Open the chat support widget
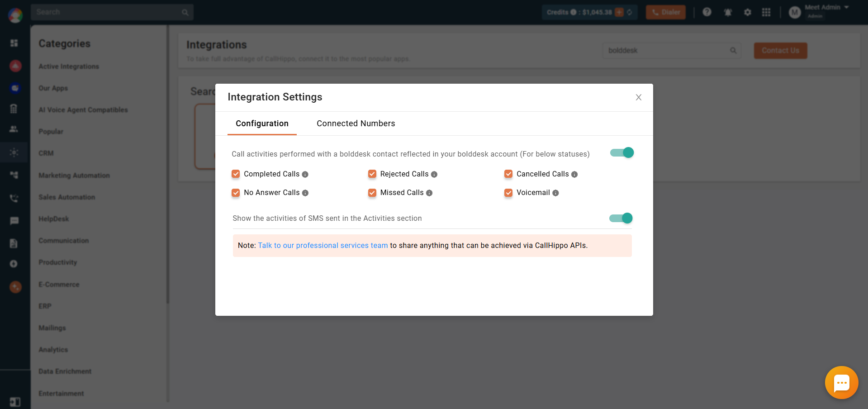The image size is (868, 409). coord(841,383)
